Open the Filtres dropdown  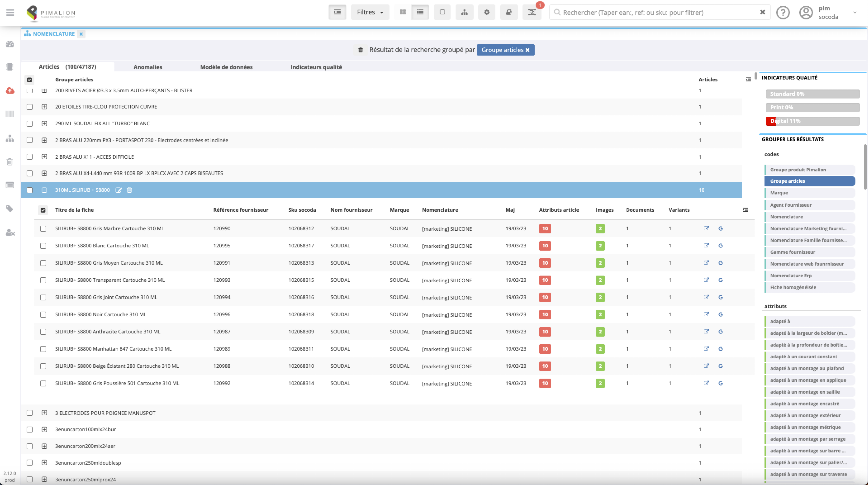click(370, 12)
